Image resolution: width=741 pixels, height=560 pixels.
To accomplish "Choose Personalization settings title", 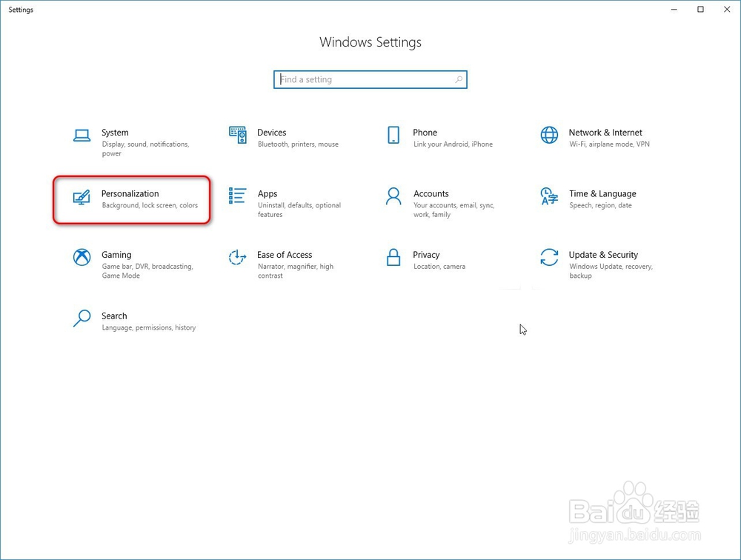I will 130,193.
